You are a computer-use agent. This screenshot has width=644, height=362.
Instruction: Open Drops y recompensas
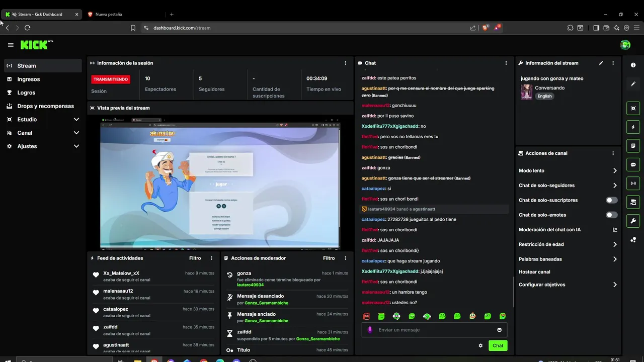(43, 106)
